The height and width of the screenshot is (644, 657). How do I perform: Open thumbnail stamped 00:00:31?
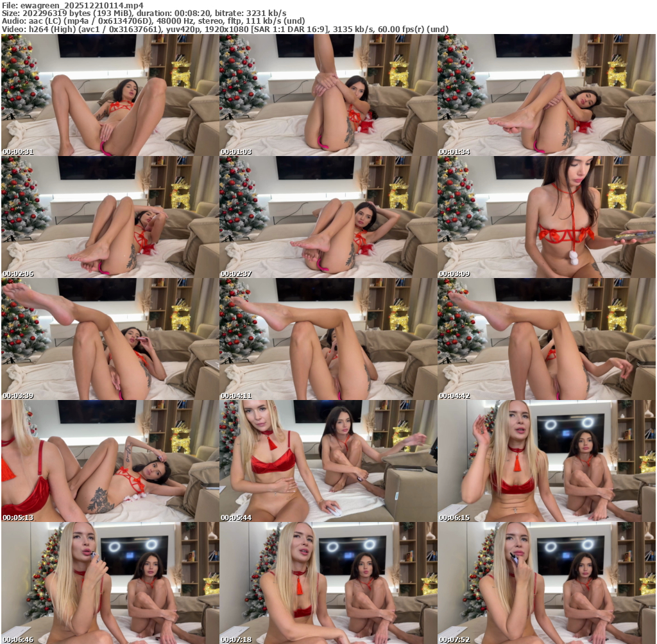pos(110,95)
